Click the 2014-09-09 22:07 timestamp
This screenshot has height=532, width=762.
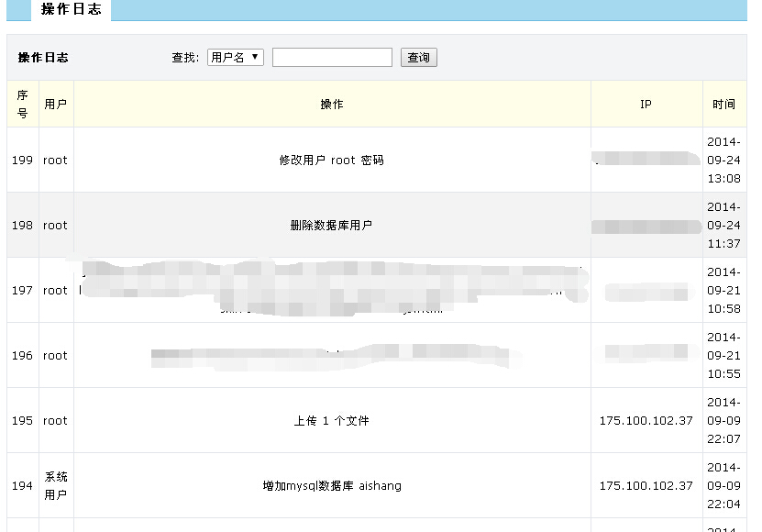click(x=723, y=420)
